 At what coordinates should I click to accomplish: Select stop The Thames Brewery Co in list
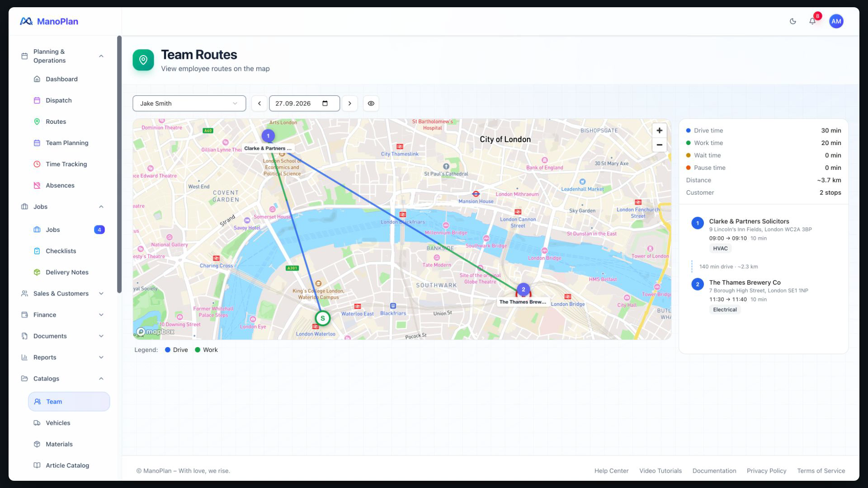pos(763,296)
